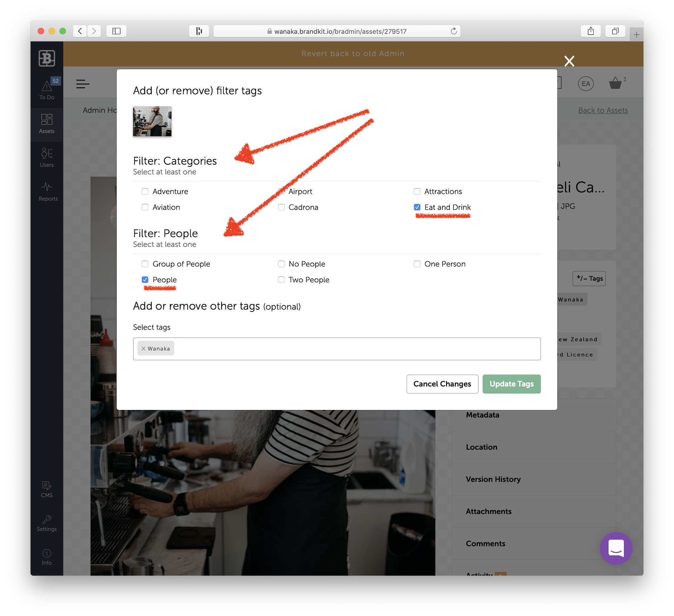Open the chat support bubble

[616, 548]
